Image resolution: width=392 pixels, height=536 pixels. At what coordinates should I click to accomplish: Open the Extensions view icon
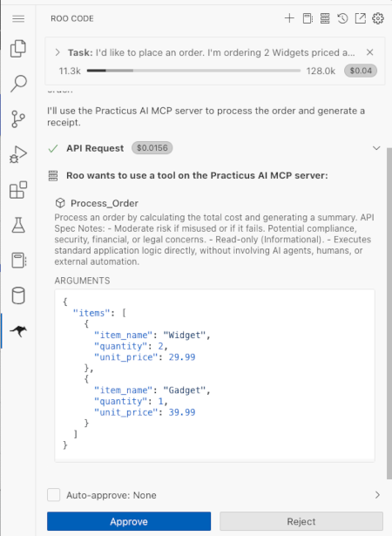18,190
